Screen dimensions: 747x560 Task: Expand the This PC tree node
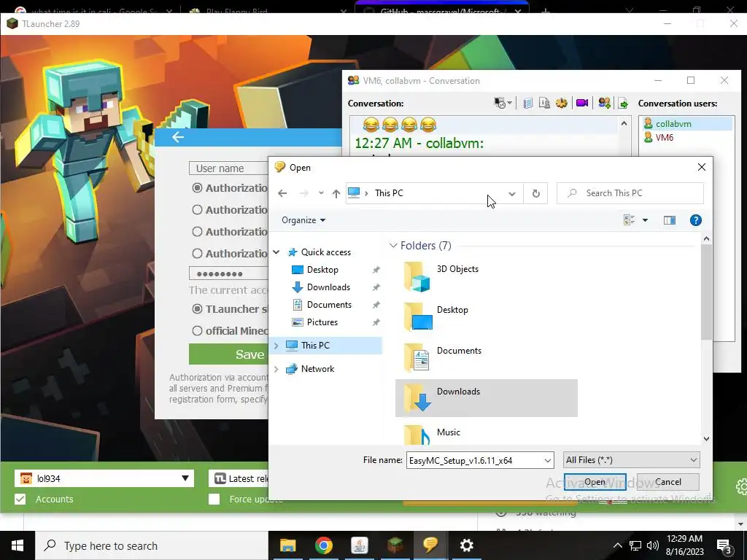(276, 346)
